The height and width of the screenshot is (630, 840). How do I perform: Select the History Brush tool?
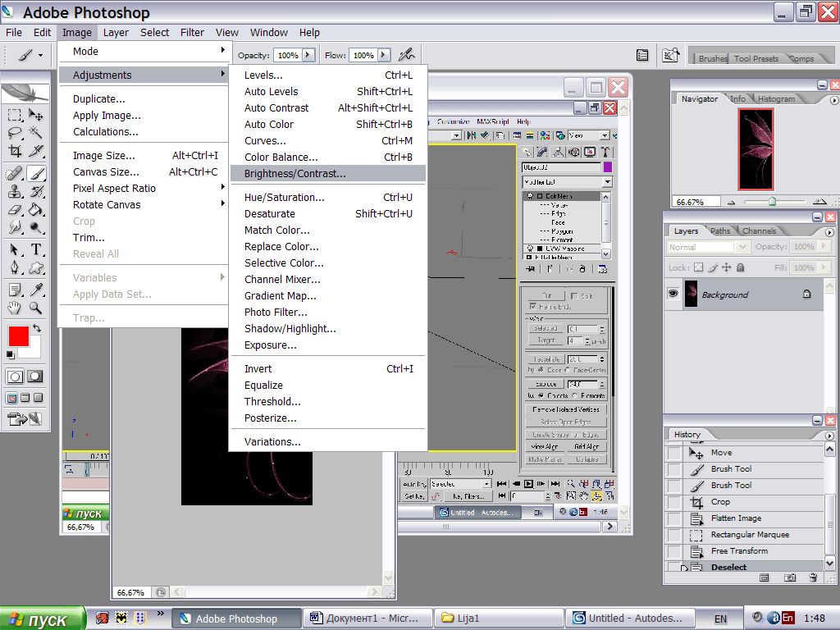click(36, 192)
